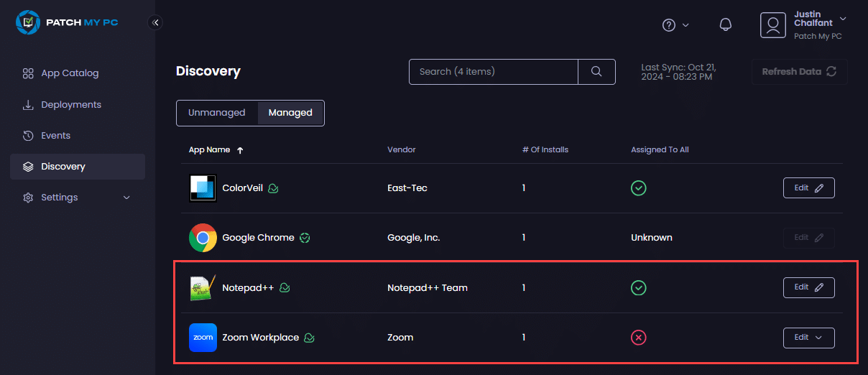Open App Catalog in the sidebar
The image size is (868, 375).
pos(70,73)
